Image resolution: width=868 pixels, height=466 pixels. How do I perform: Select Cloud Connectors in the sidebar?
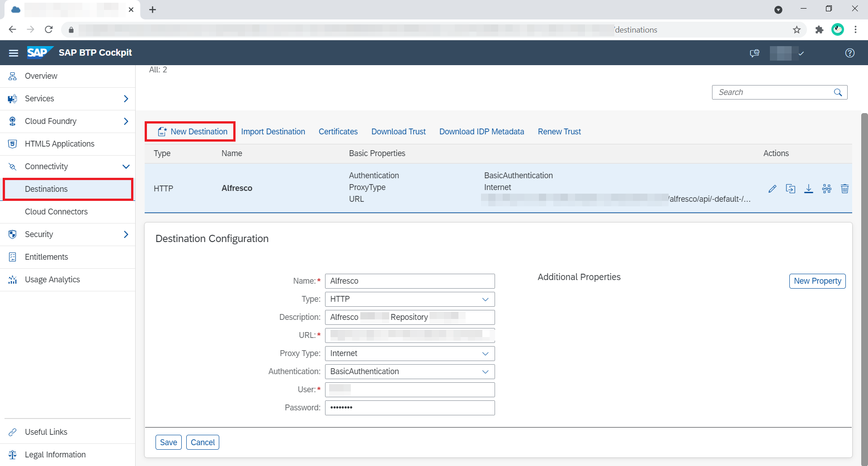(x=56, y=212)
